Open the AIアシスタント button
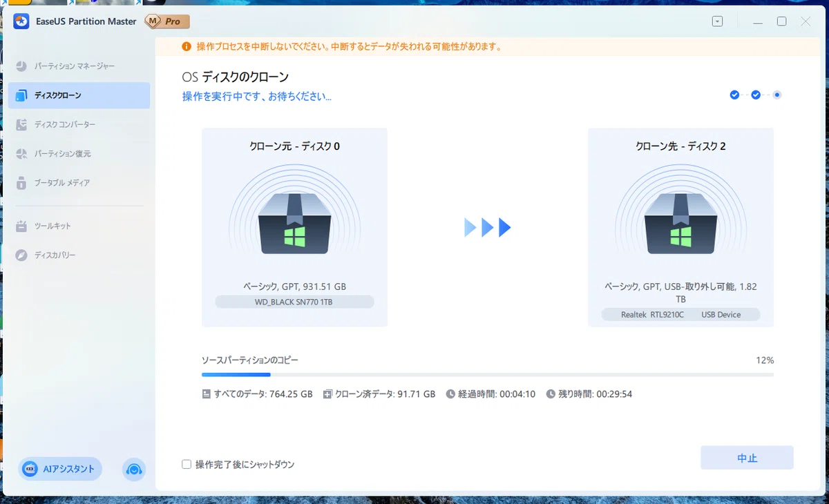The width and height of the screenshot is (829, 504). point(61,469)
